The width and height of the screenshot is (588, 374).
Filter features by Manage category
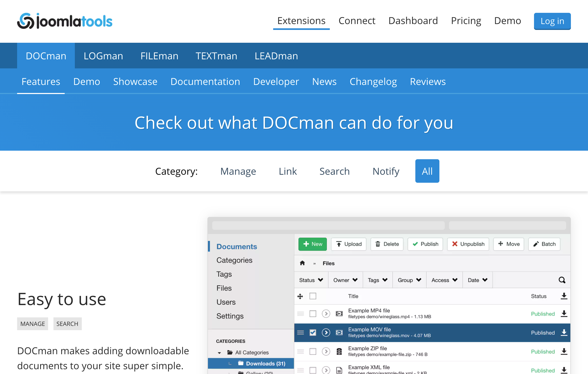pos(238,171)
